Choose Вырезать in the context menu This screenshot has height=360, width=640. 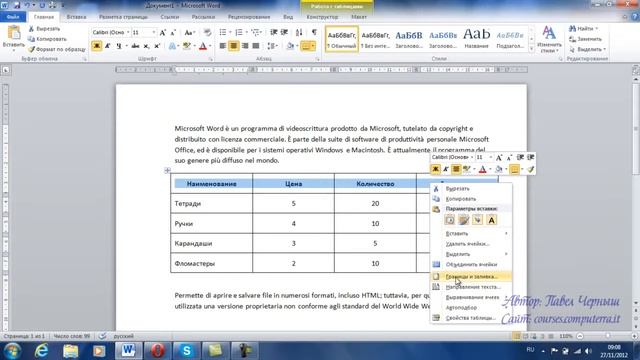click(x=471, y=189)
